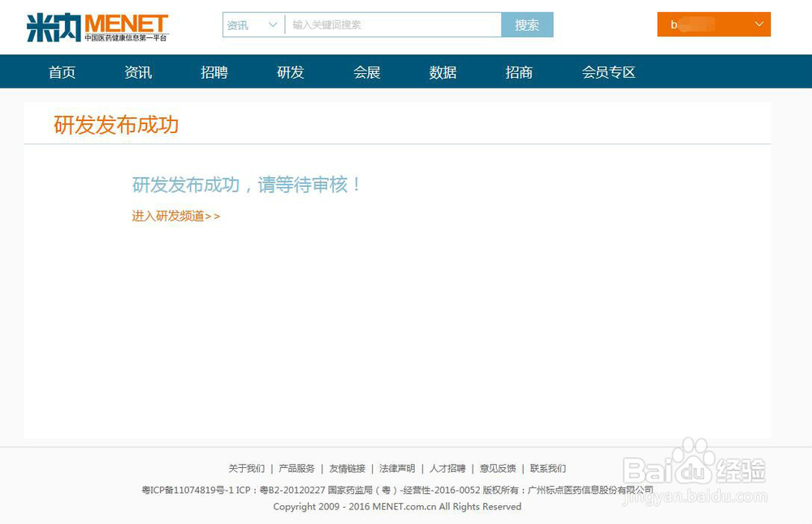The image size is (812, 524).
Task: Select the 首页 menu item
Action: (62, 72)
